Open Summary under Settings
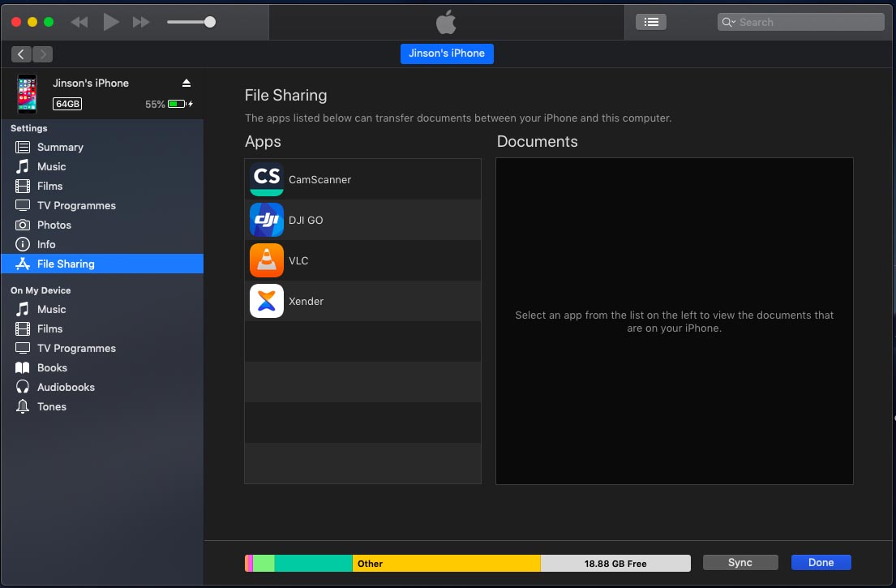 click(x=102, y=148)
